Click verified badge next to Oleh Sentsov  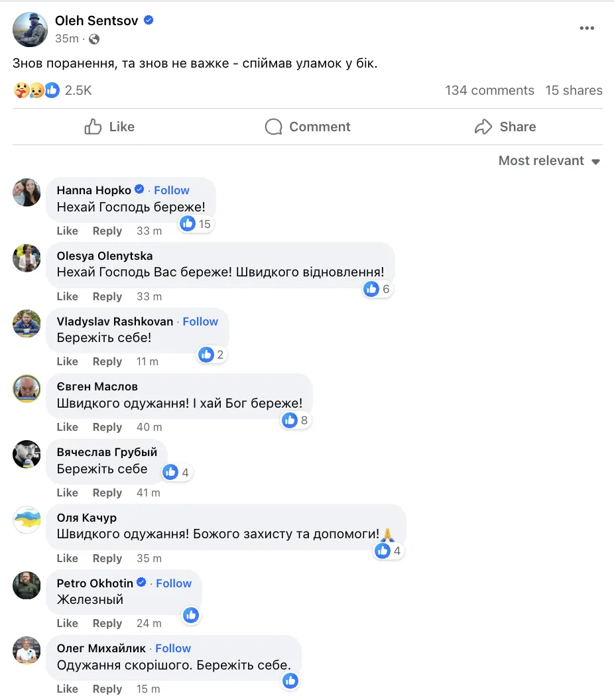click(x=149, y=21)
